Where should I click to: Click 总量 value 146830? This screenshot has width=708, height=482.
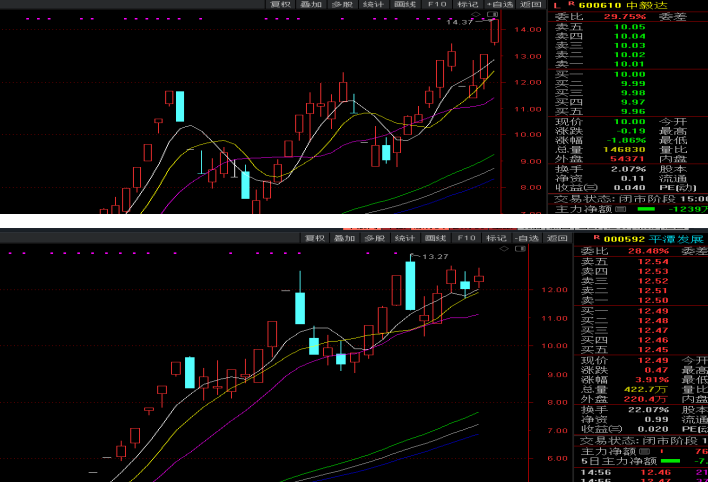624,150
